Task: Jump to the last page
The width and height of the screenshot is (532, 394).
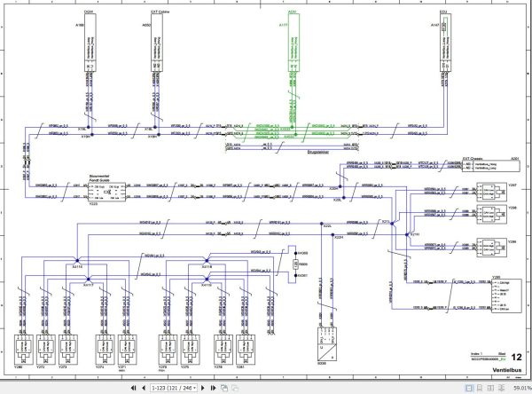Action: point(214,388)
